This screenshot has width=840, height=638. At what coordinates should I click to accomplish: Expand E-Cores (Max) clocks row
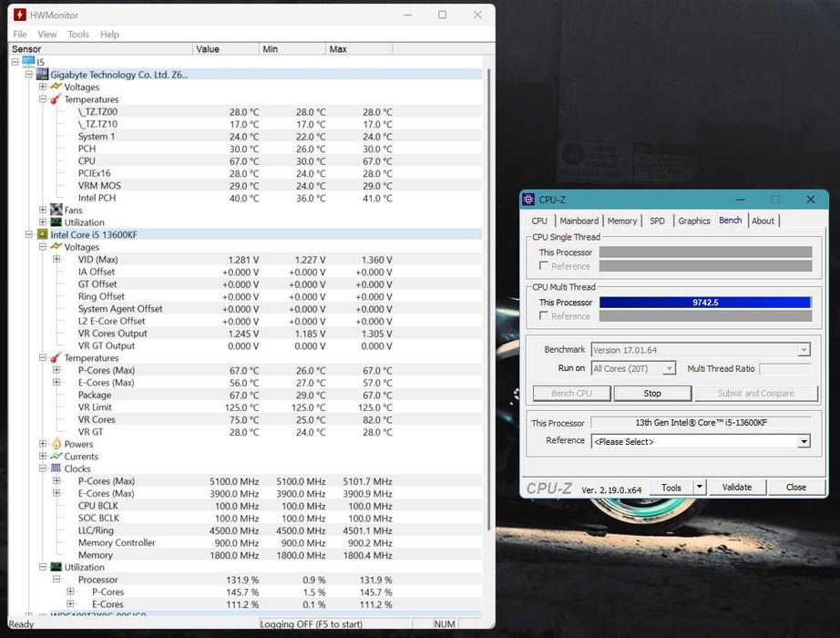tap(56, 493)
